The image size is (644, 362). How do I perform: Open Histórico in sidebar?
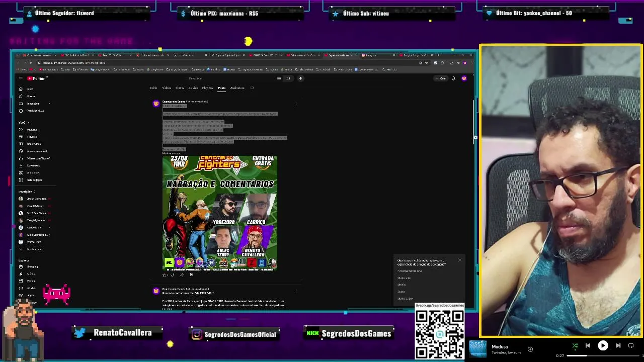pos(32,130)
